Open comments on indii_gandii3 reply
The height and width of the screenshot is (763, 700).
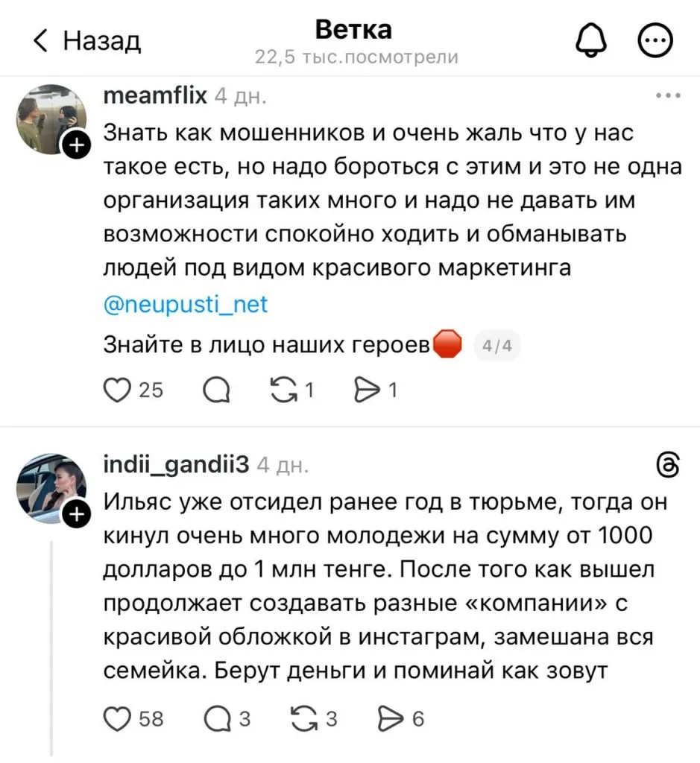pyautogui.click(x=216, y=718)
